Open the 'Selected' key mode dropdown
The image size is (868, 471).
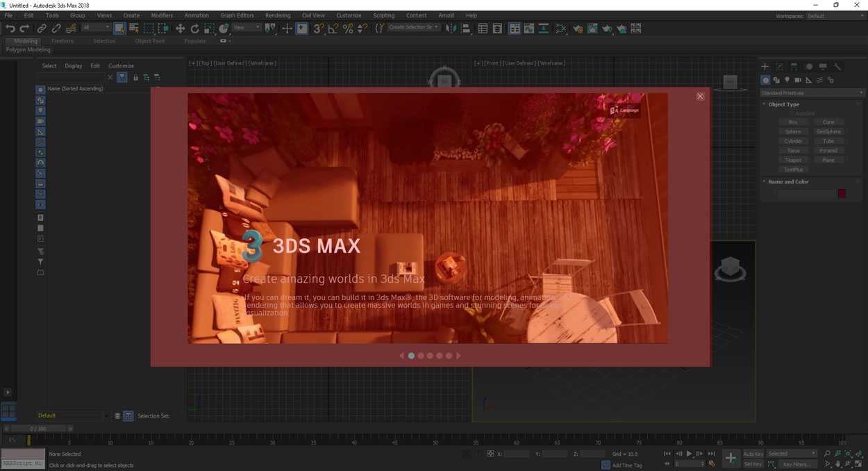point(791,454)
